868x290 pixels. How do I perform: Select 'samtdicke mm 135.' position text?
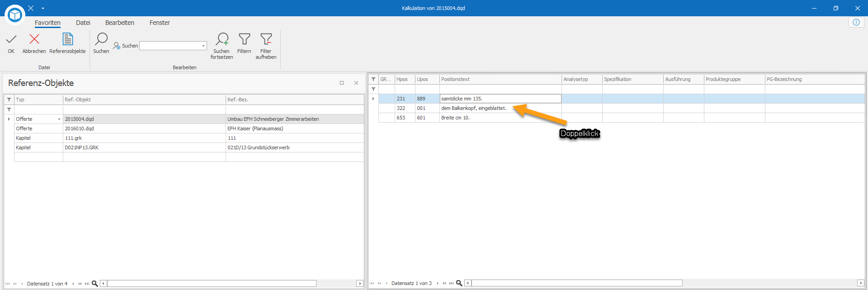point(500,99)
